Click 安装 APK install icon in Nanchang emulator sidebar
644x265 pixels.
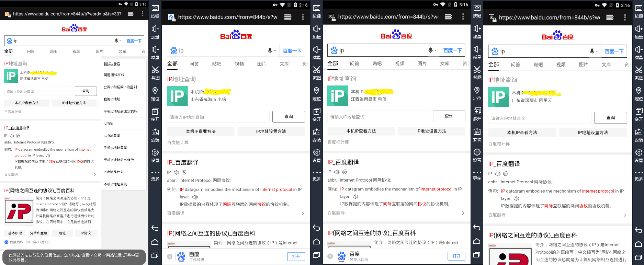click(477, 131)
